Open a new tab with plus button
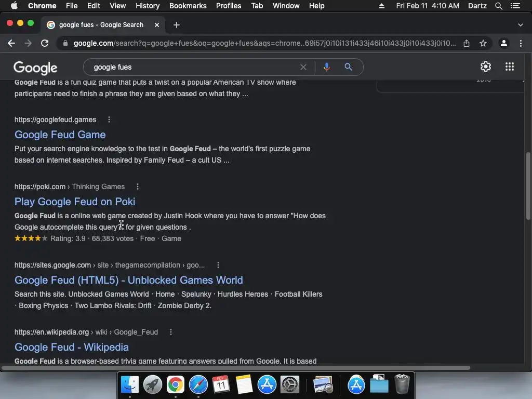The width and height of the screenshot is (532, 399). pyautogui.click(x=177, y=25)
